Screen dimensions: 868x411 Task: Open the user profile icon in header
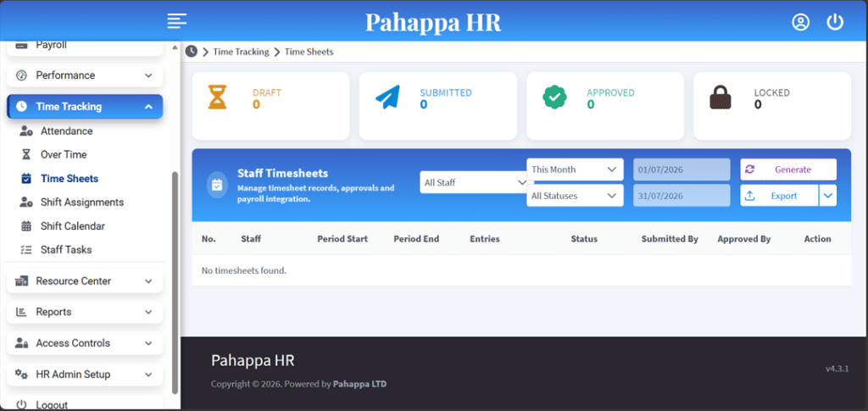800,22
